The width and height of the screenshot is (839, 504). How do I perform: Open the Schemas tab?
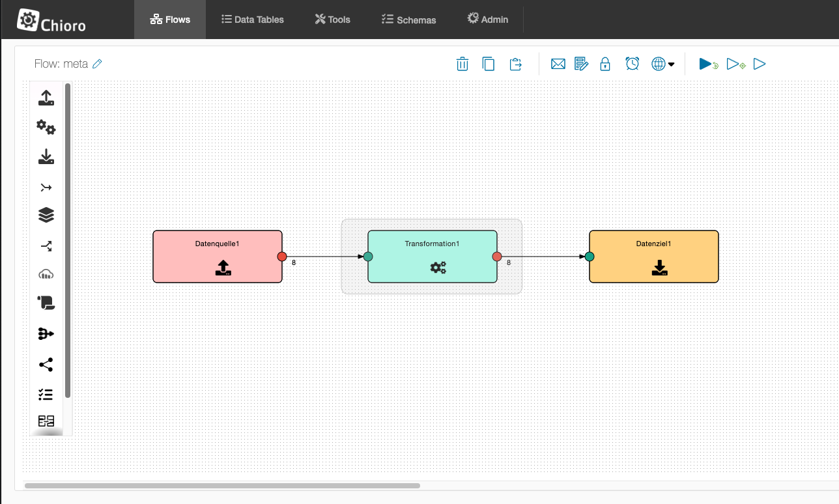(x=409, y=20)
